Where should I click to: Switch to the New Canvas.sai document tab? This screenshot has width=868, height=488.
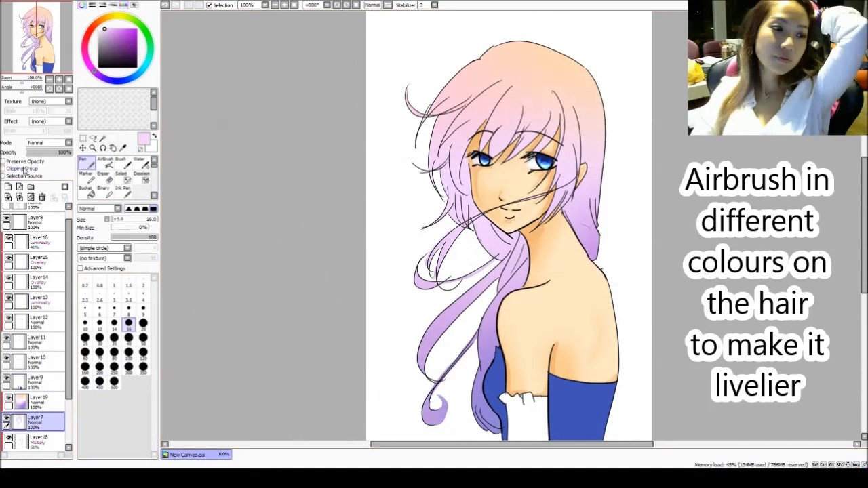pyautogui.click(x=196, y=454)
